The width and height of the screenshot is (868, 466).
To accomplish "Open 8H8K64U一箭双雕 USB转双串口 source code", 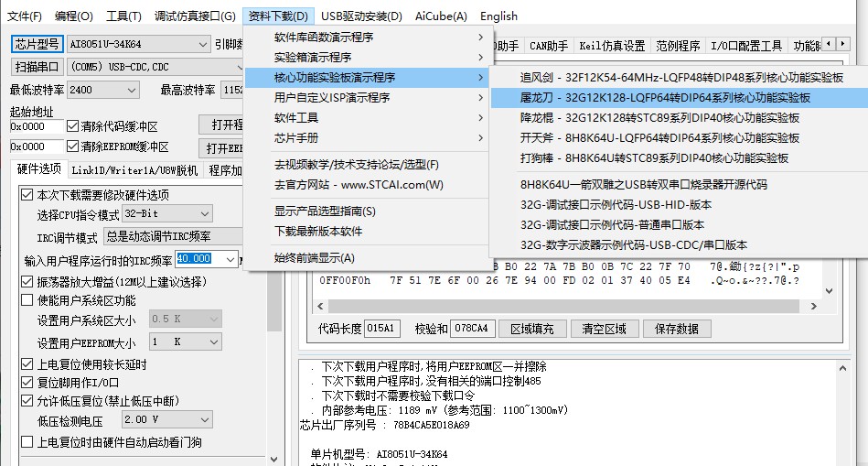I will click(680, 185).
